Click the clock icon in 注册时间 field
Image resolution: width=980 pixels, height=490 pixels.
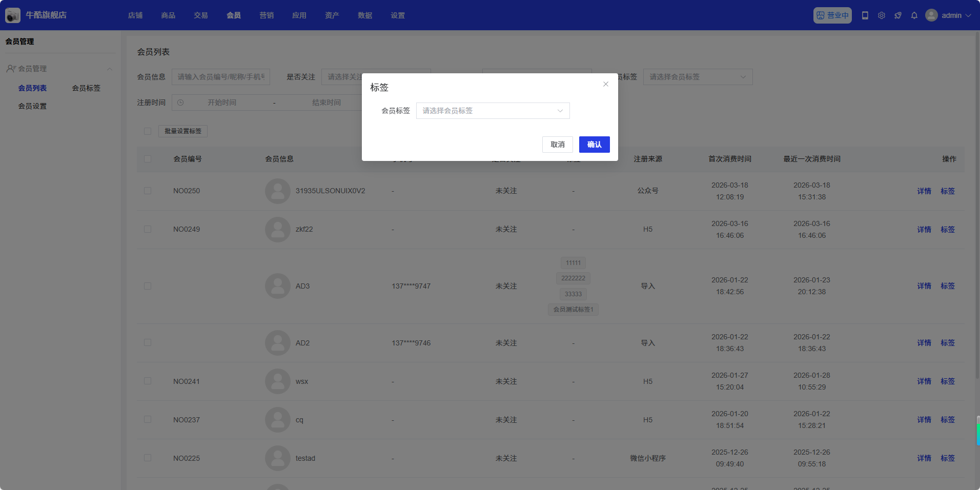(180, 103)
